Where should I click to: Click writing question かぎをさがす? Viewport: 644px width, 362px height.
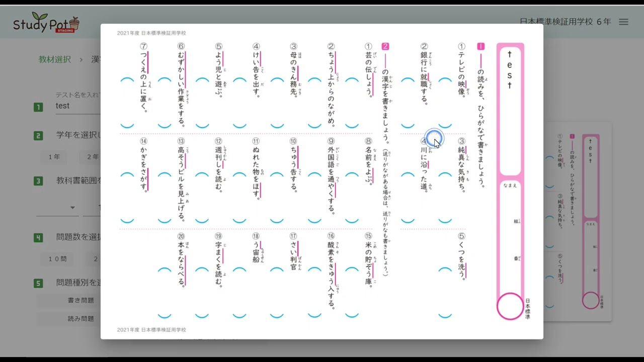tap(144, 165)
